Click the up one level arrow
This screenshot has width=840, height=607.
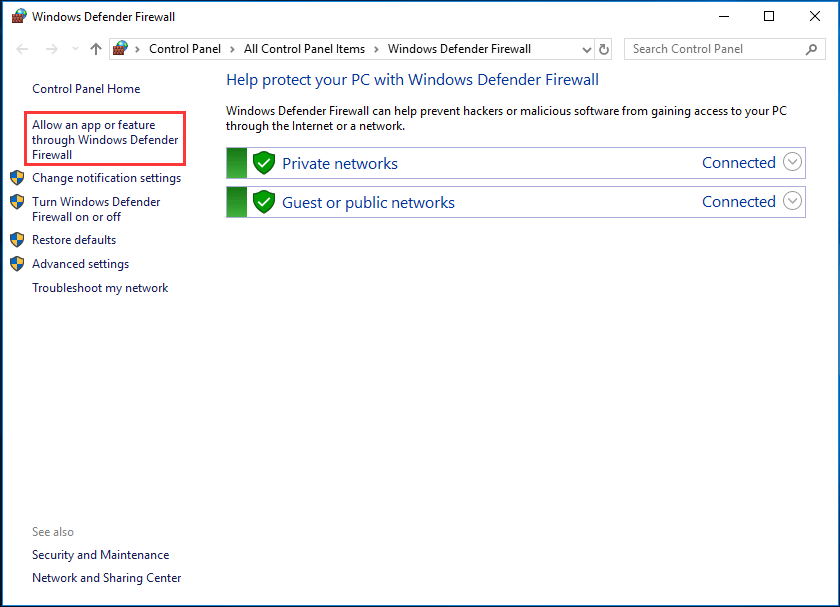coord(94,48)
